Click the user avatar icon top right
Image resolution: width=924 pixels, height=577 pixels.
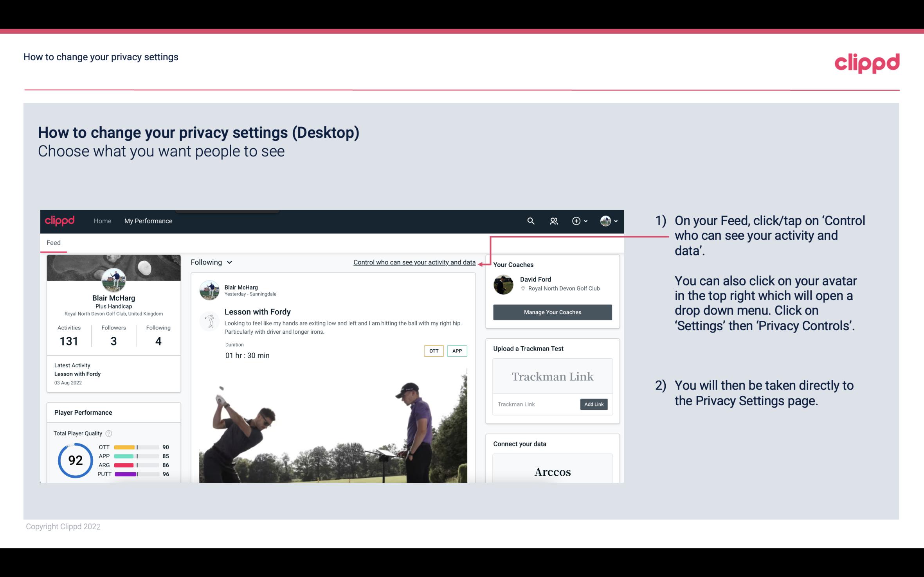[605, 220]
